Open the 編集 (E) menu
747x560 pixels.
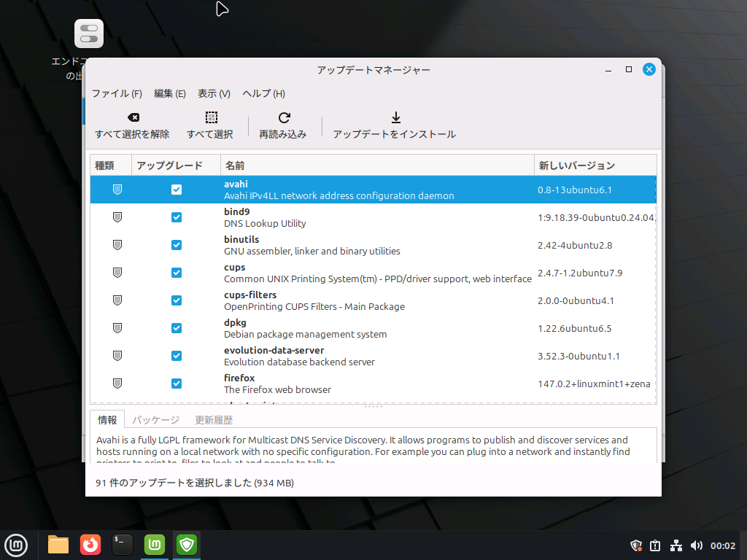coord(170,93)
